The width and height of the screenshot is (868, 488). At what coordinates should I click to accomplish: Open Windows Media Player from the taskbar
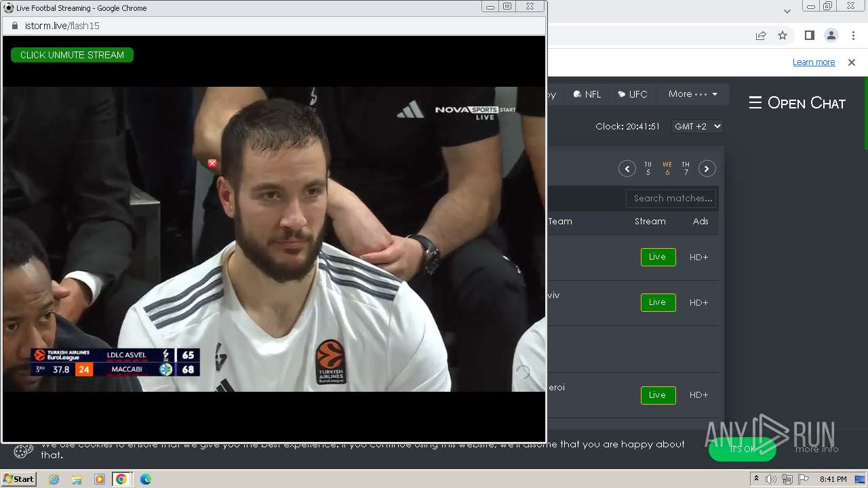100,479
